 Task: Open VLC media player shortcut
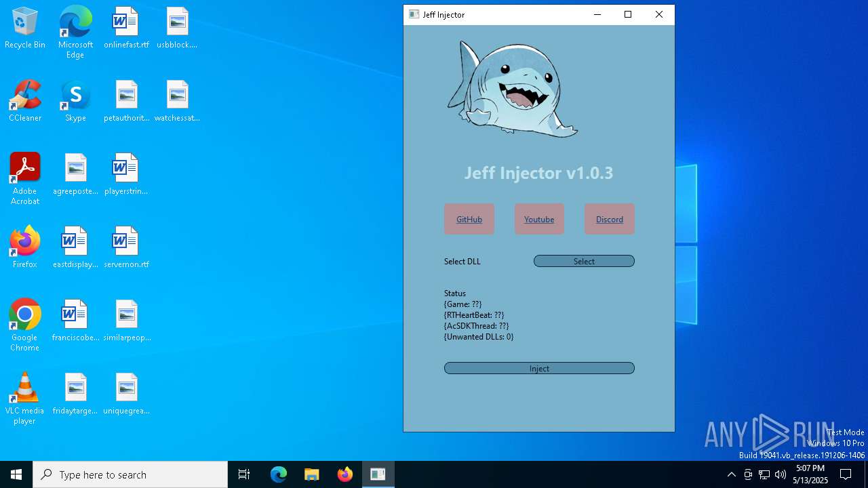tap(25, 399)
